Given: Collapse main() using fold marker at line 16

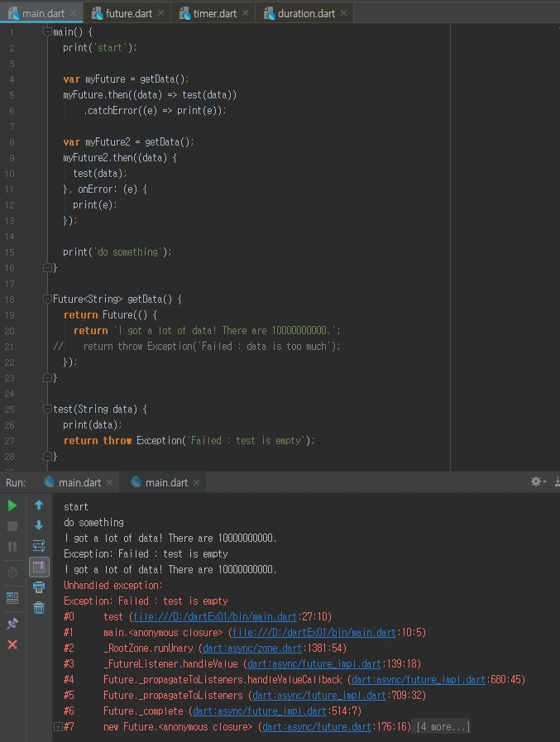Looking at the screenshot, I should [x=47, y=268].
